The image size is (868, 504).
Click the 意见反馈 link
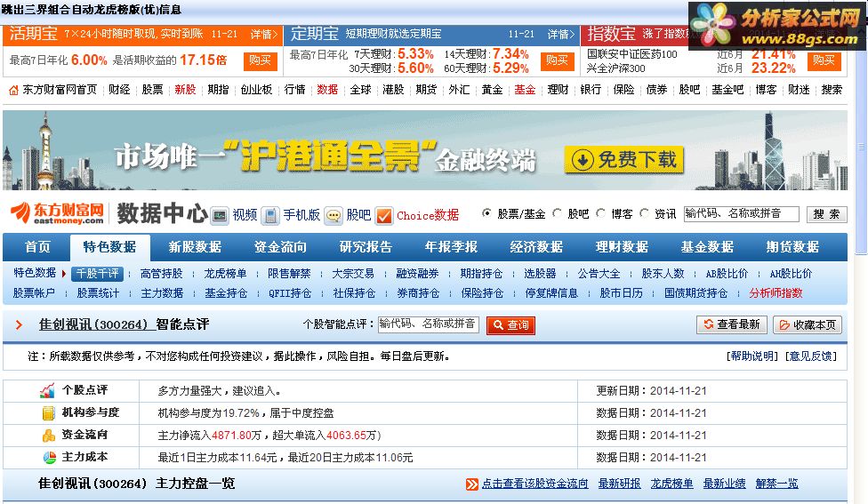click(810, 356)
